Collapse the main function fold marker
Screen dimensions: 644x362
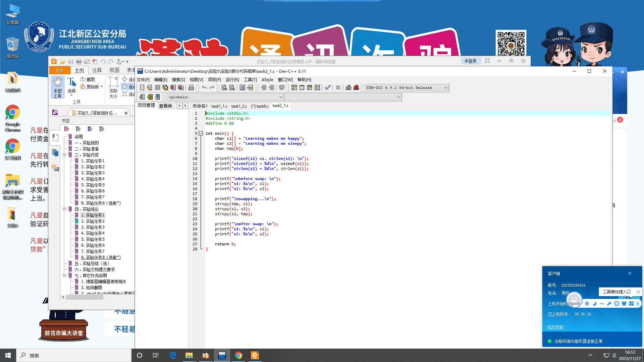click(201, 133)
